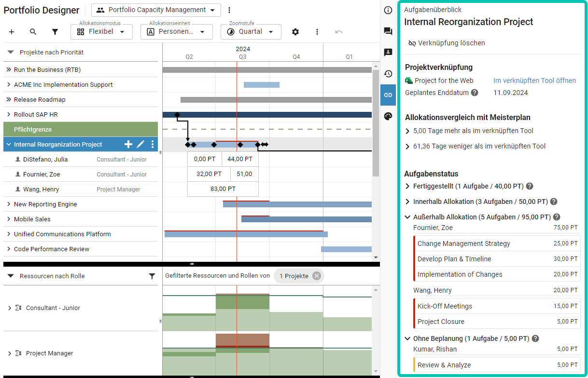Viewport: 588px width, 378px height.
Task: Click the Gantt vertical scrollbar
Action: (x=376, y=124)
